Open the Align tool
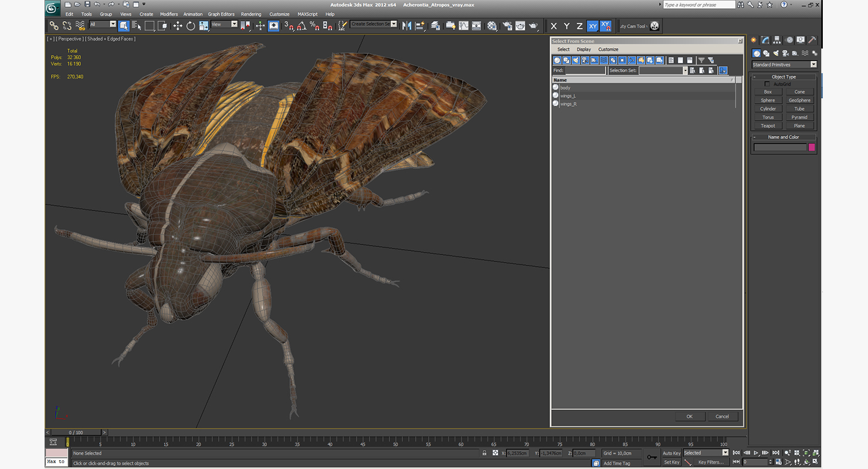The image size is (868, 469). [420, 26]
